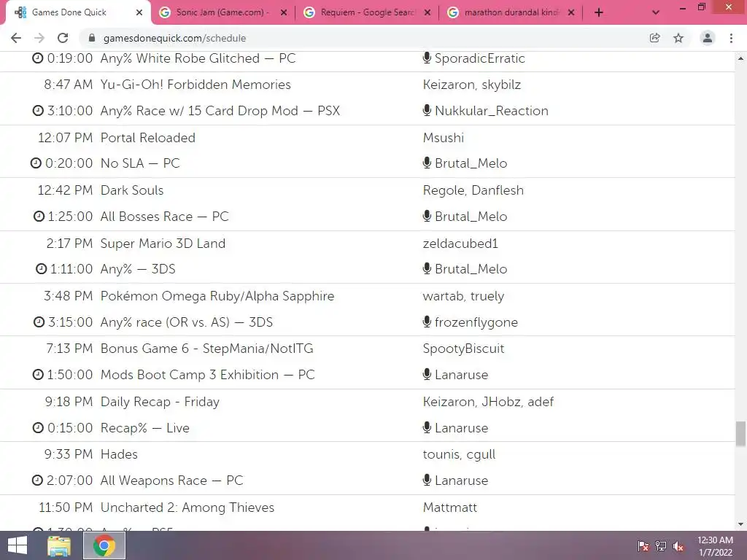Click runner name Msushi

pos(443,138)
